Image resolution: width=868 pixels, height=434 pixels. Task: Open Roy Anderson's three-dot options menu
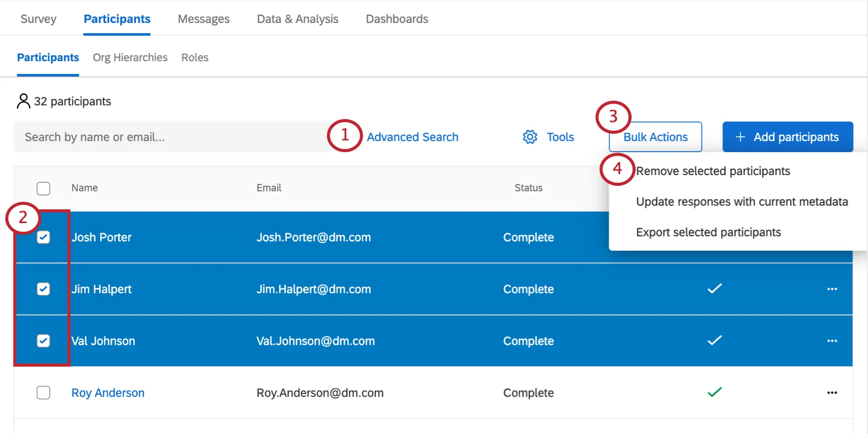tap(832, 393)
